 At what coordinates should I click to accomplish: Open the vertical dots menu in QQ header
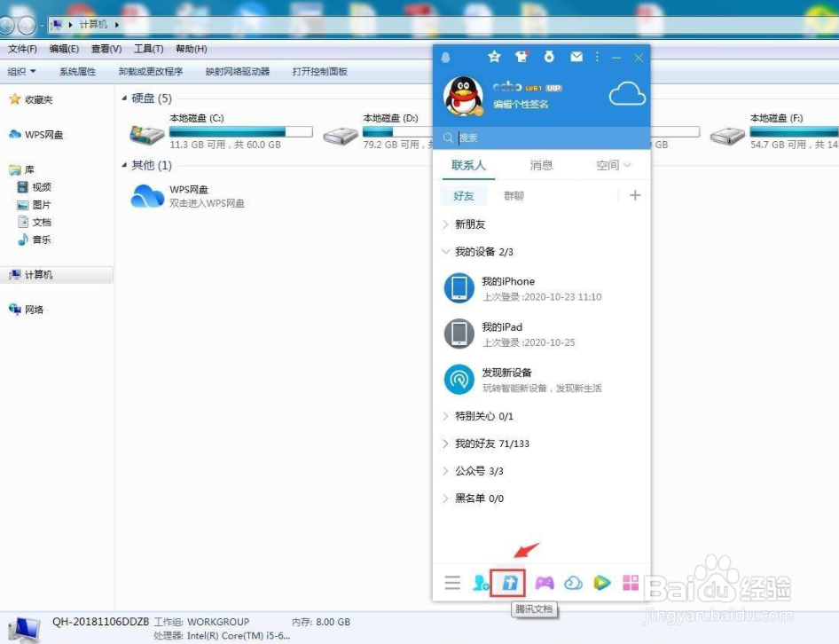(x=597, y=57)
